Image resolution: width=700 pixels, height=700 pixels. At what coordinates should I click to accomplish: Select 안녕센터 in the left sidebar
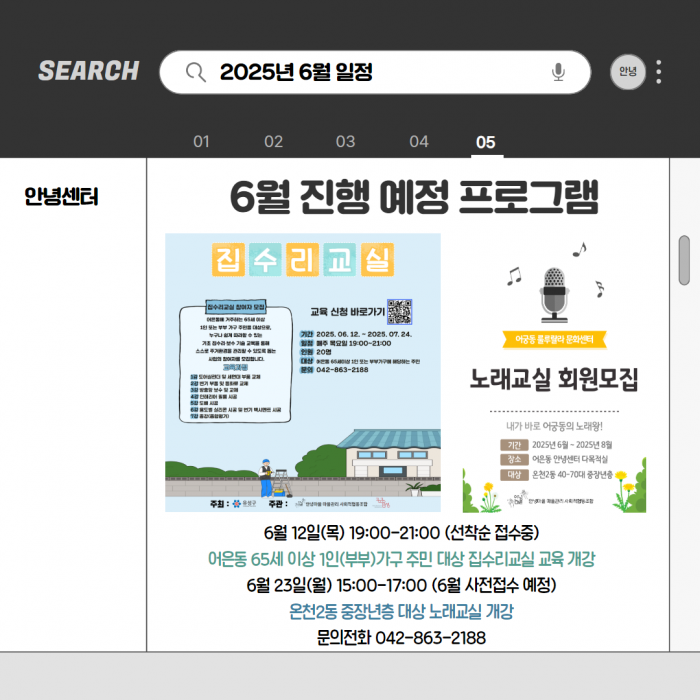pos(61,197)
